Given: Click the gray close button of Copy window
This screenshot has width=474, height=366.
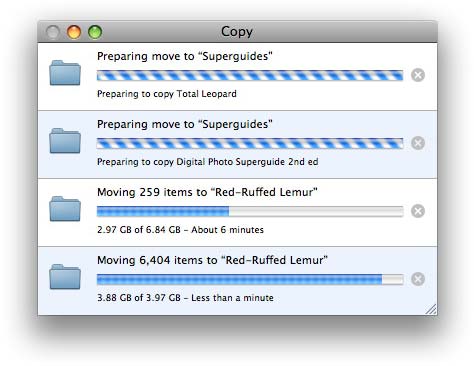Looking at the screenshot, I should click(x=53, y=32).
